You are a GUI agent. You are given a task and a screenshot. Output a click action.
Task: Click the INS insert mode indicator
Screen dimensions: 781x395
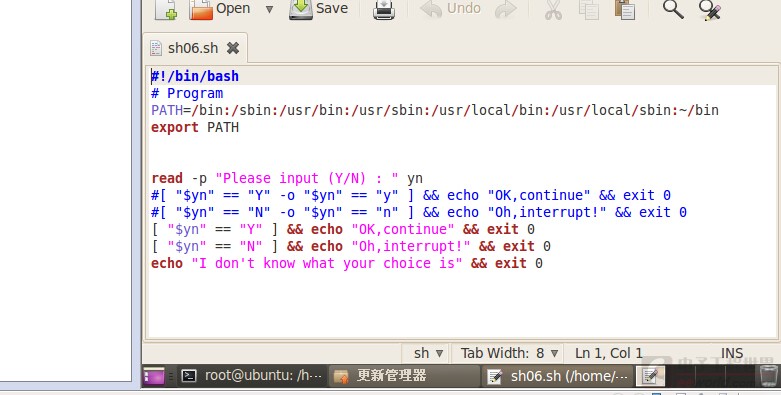(x=732, y=353)
